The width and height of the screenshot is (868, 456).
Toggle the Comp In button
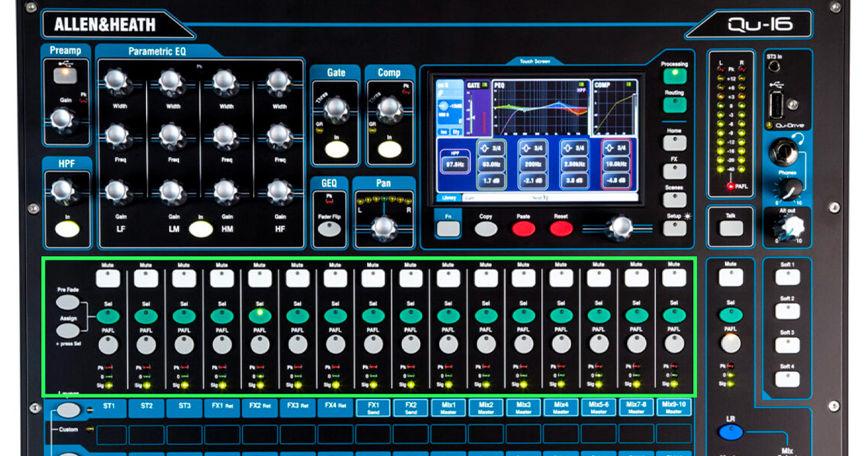coord(389,149)
